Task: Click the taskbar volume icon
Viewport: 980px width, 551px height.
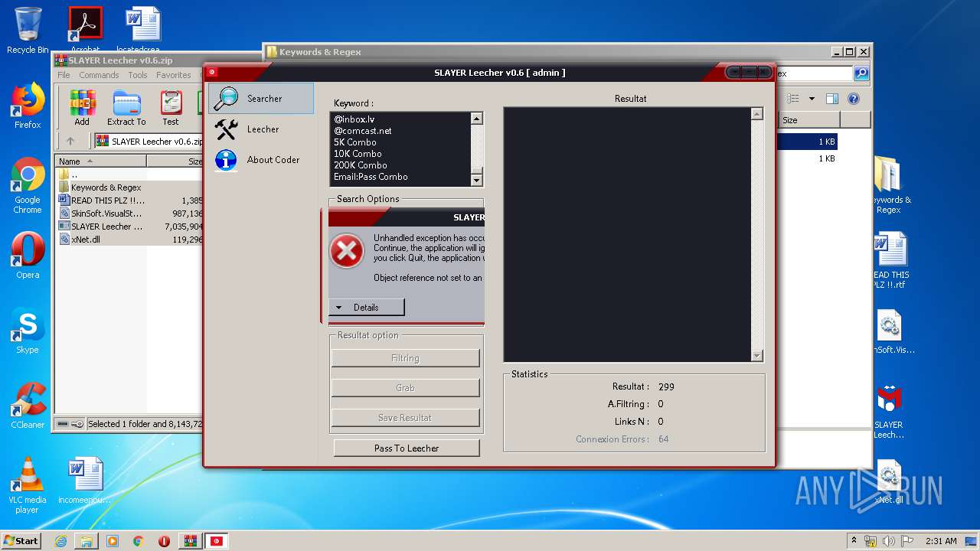Action: (x=888, y=541)
